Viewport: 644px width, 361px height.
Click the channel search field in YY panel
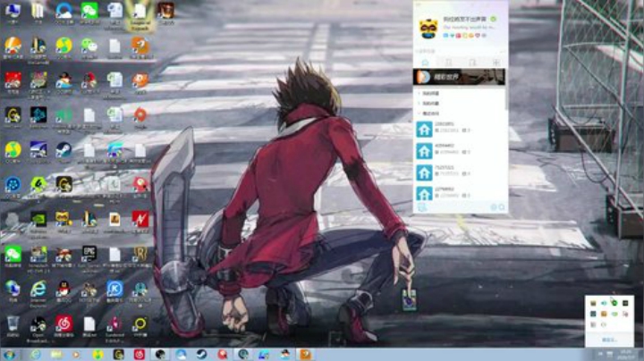click(456, 51)
